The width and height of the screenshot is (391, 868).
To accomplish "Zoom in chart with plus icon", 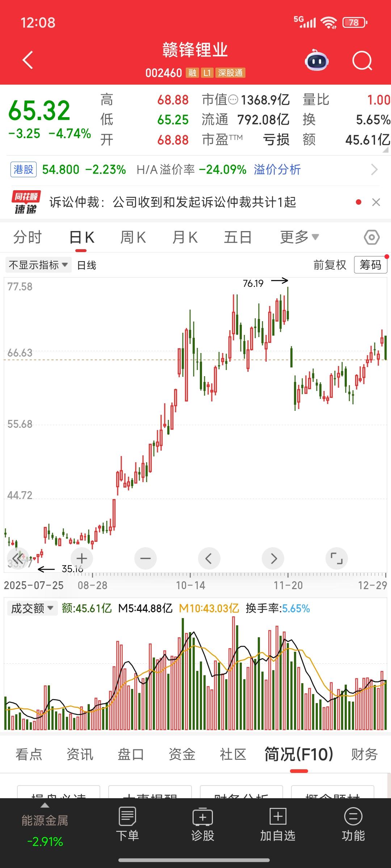I will [x=82, y=558].
